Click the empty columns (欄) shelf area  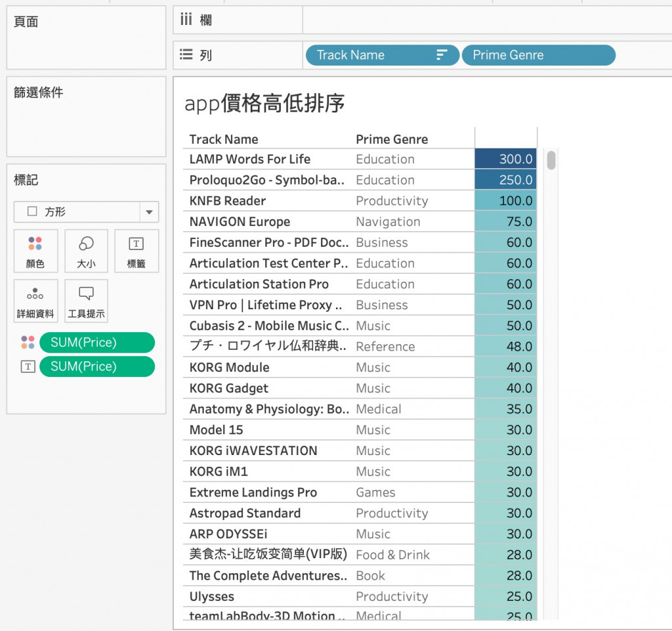[488, 20]
